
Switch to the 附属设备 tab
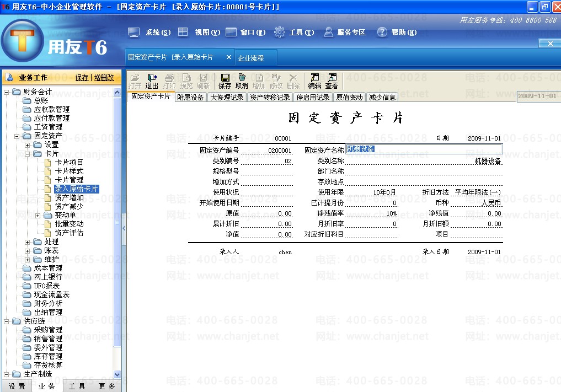pyautogui.click(x=190, y=97)
